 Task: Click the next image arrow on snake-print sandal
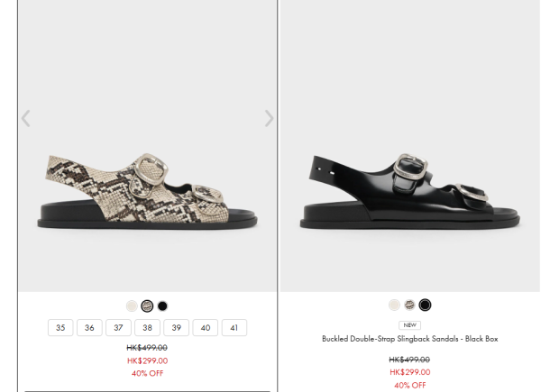(269, 118)
